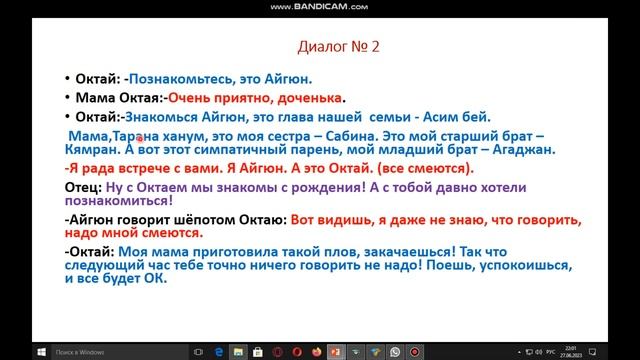Click the words "и все будет ОК."

click(x=116, y=279)
